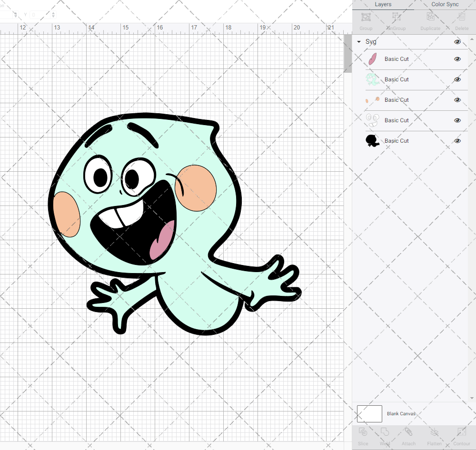The image size is (476, 450).
Task: Select the white eyes and teeth layer thumbnail
Action: point(373,120)
